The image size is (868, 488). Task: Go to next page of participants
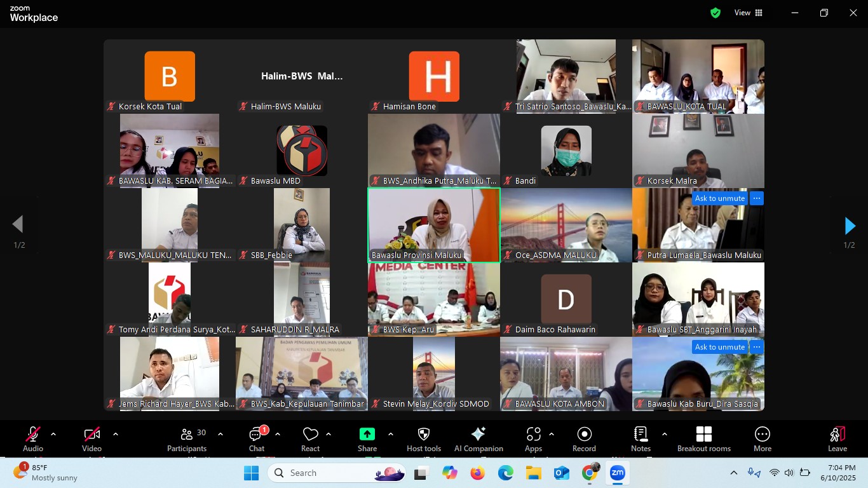(x=850, y=226)
